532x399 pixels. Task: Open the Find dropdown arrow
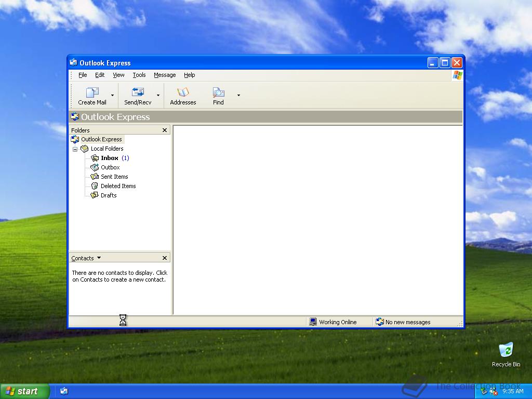coord(238,96)
